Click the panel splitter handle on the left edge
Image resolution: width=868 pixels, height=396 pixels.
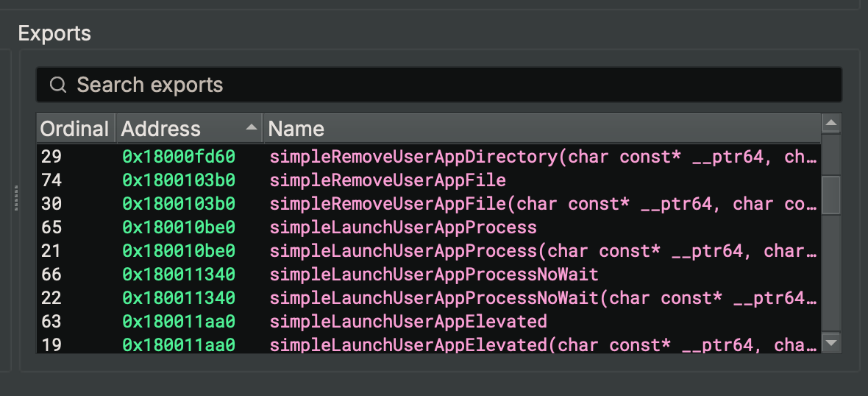(15, 199)
